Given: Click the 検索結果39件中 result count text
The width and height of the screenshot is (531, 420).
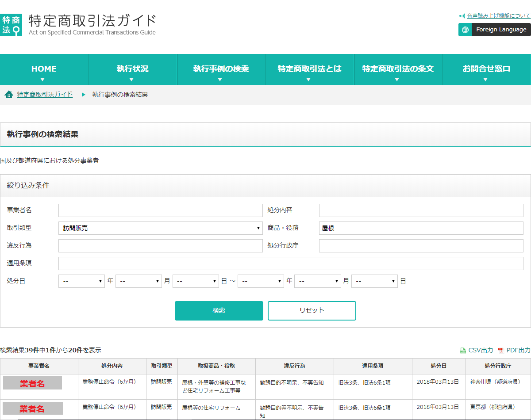Looking at the screenshot, I should (23, 350).
